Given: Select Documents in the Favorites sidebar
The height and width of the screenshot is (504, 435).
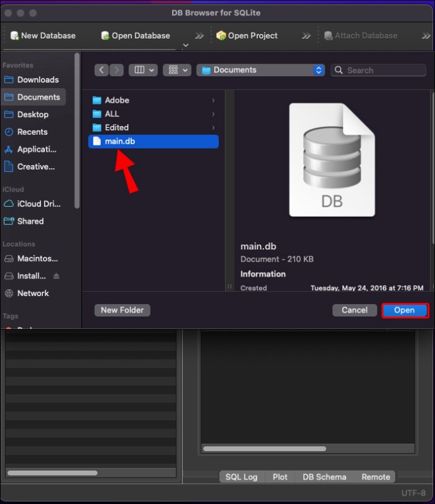Looking at the screenshot, I should (x=33, y=97).
